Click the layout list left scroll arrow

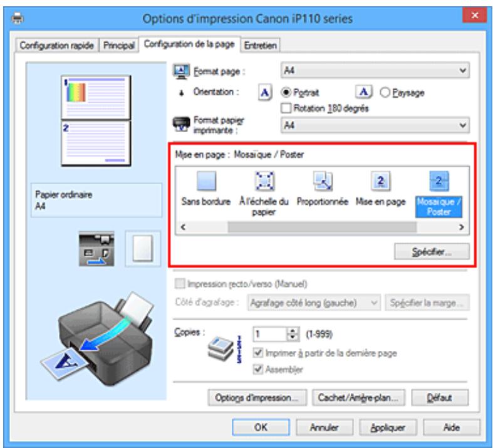pyautogui.click(x=184, y=227)
